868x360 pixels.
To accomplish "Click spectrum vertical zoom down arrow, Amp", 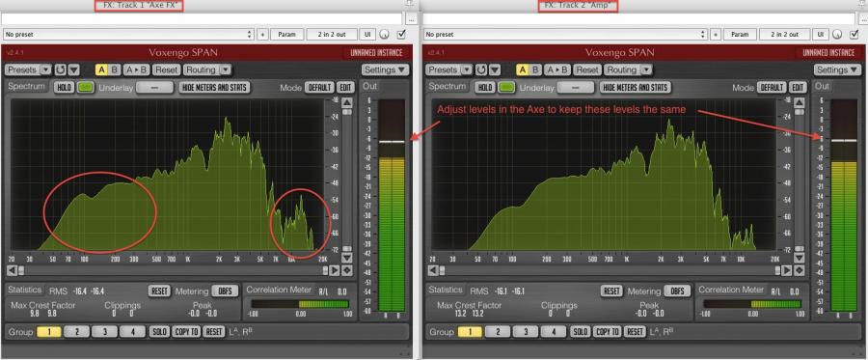I will (x=799, y=258).
